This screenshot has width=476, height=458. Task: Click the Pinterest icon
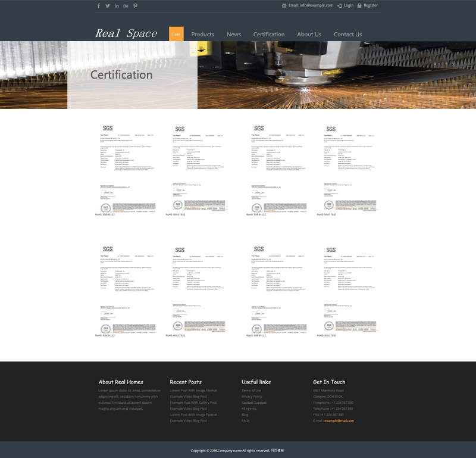tap(135, 6)
